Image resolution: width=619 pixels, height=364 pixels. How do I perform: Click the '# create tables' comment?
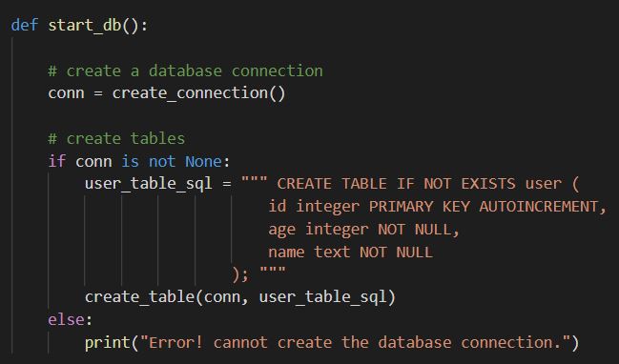pos(116,139)
